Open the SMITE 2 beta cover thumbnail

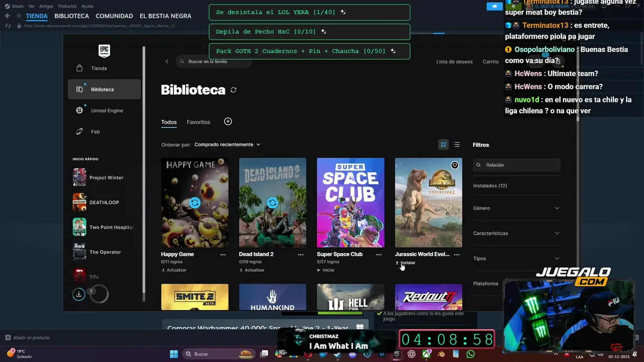[195, 297]
